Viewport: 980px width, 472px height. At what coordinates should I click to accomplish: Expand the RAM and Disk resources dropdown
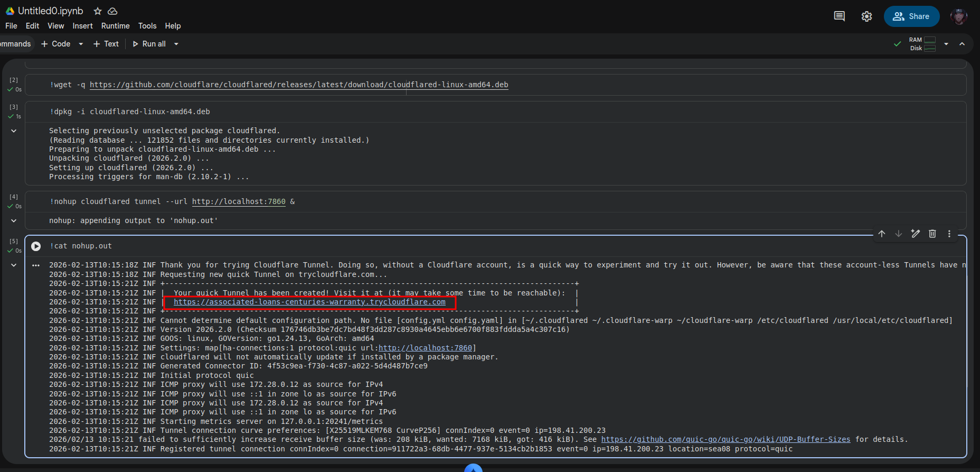coord(946,44)
